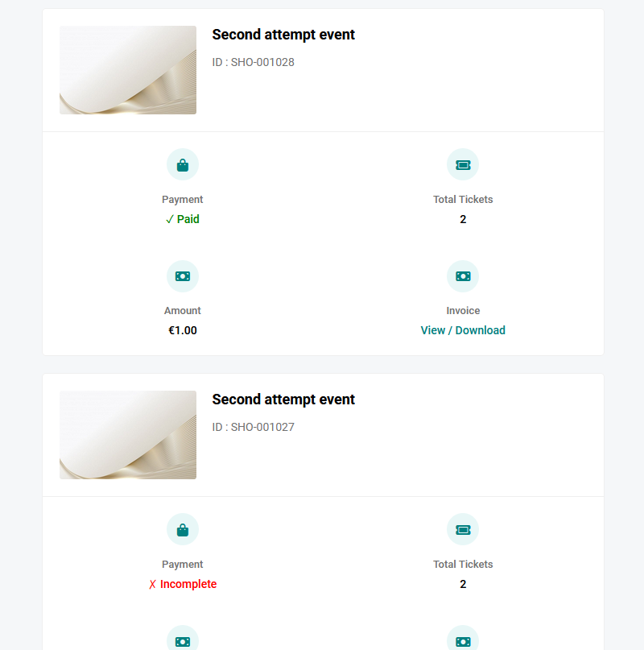Click the red X beside Incomplete status
This screenshot has width=644, height=650.
click(152, 584)
